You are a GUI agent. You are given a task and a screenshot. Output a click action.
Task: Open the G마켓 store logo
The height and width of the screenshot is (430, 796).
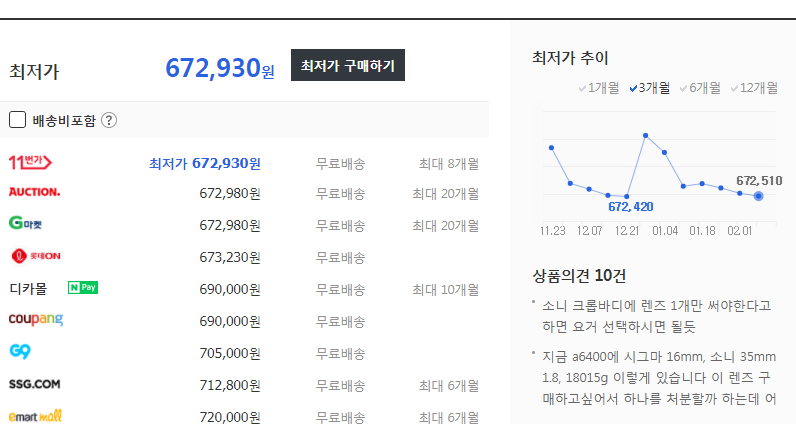(x=25, y=223)
